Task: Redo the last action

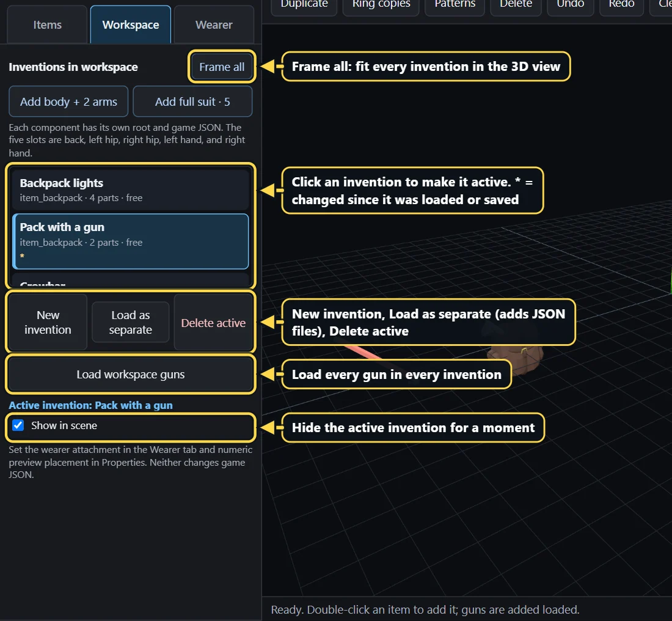Action: coord(621,4)
